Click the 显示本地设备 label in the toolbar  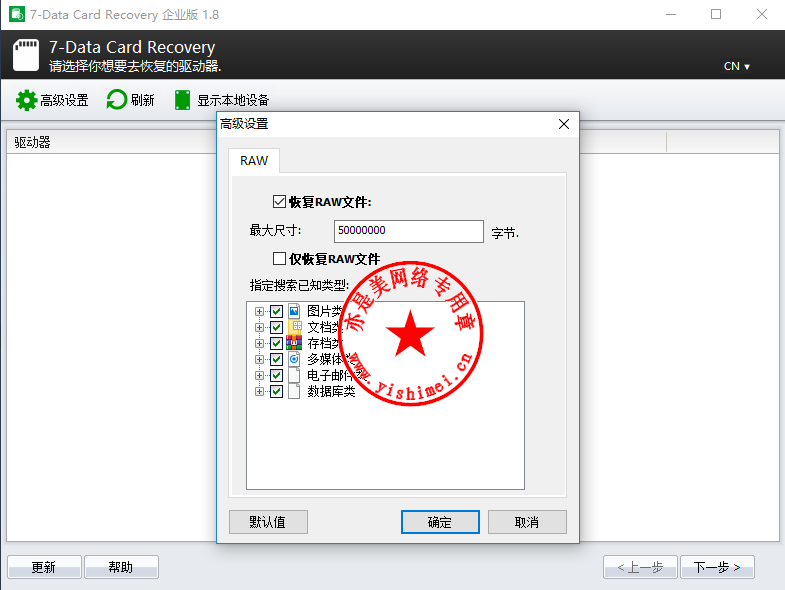pos(233,100)
